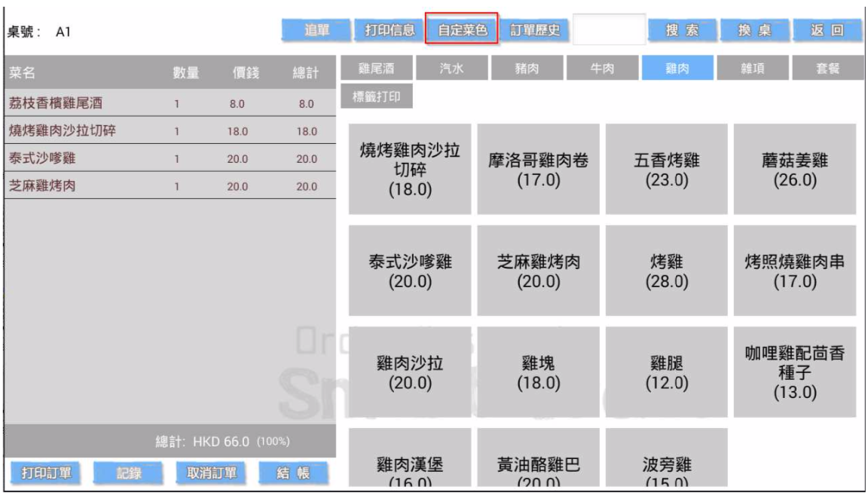Image resolution: width=868 pixels, height=493 pixels.
Task: Add 烤照燒雞肉串 (17.0) to order
Action: 795,271
